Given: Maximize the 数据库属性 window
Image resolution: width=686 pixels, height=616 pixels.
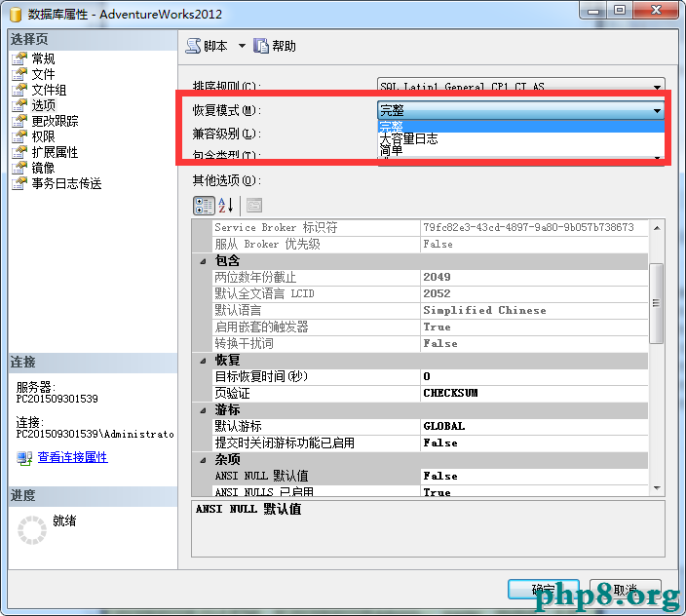Looking at the screenshot, I should click(x=620, y=10).
